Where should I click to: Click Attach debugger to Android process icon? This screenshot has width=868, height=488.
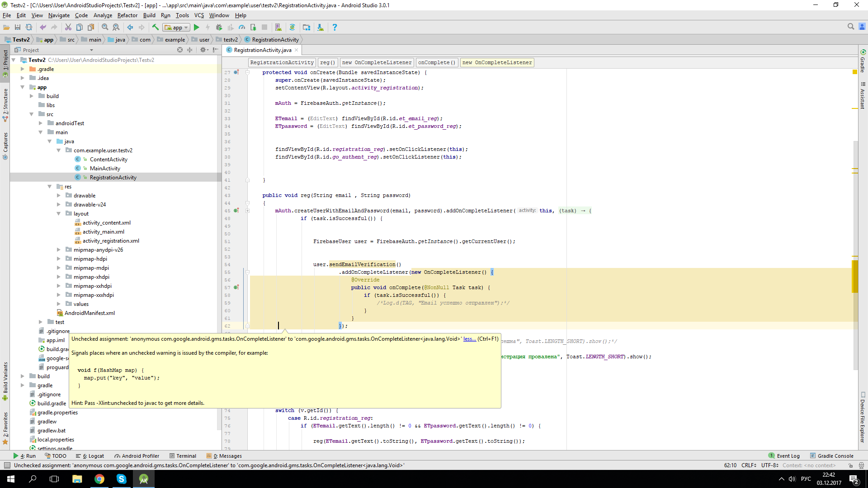[253, 28]
